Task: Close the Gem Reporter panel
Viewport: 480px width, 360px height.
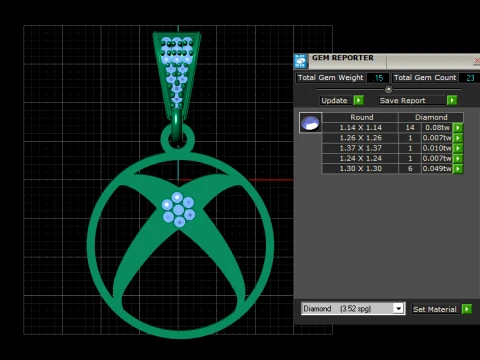Action: coord(477,61)
